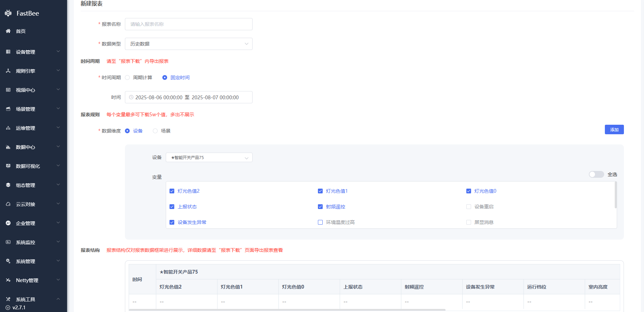Click the 报表名称 input field
Viewport: 644px width, 312px height.
click(x=189, y=24)
